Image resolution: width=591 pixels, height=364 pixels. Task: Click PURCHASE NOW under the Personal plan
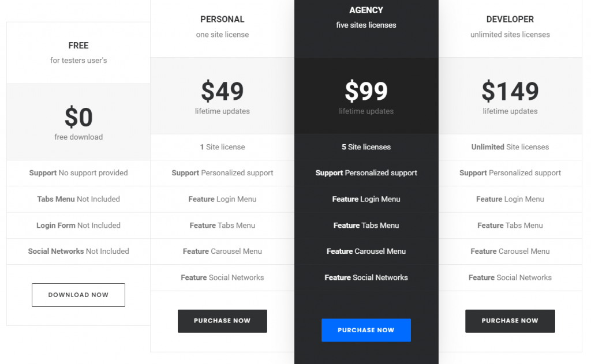click(x=222, y=321)
